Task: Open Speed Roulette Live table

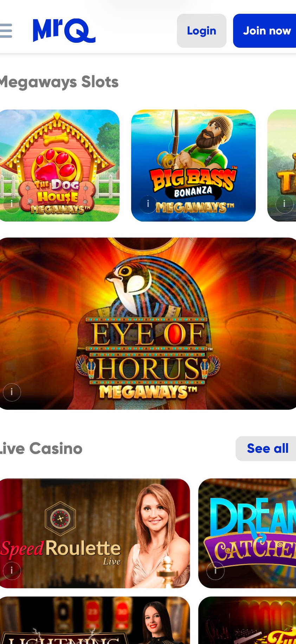Action: pos(95,533)
